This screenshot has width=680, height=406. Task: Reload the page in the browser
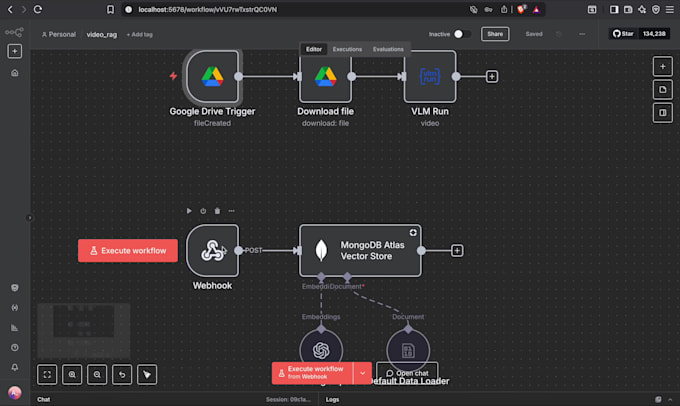(x=38, y=10)
